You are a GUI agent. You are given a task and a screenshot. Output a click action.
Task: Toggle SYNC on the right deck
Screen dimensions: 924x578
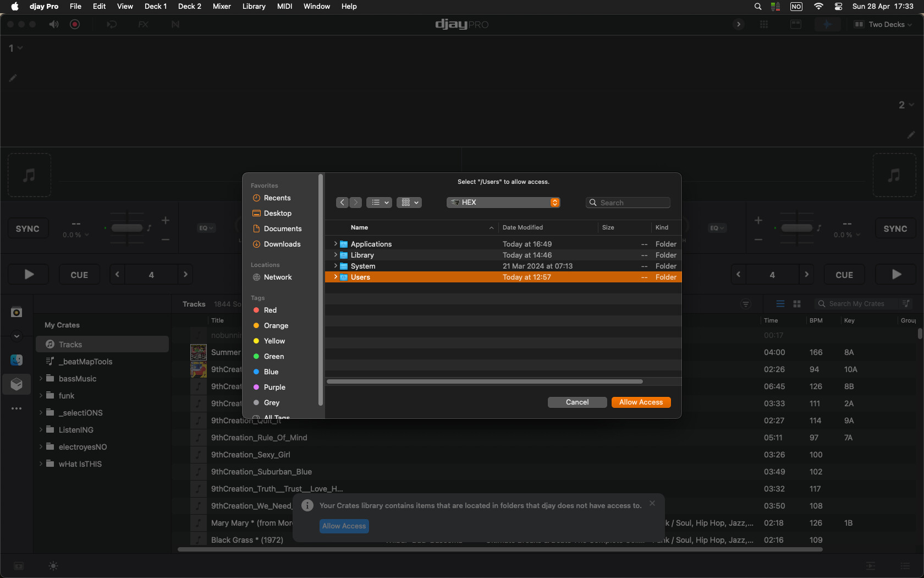[895, 228]
